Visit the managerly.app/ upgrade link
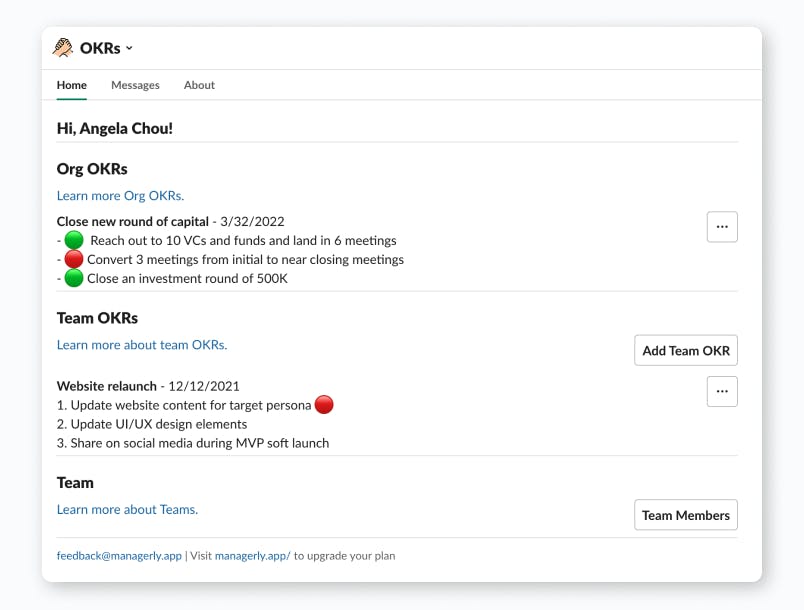This screenshot has width=804, height=610. 252,556
